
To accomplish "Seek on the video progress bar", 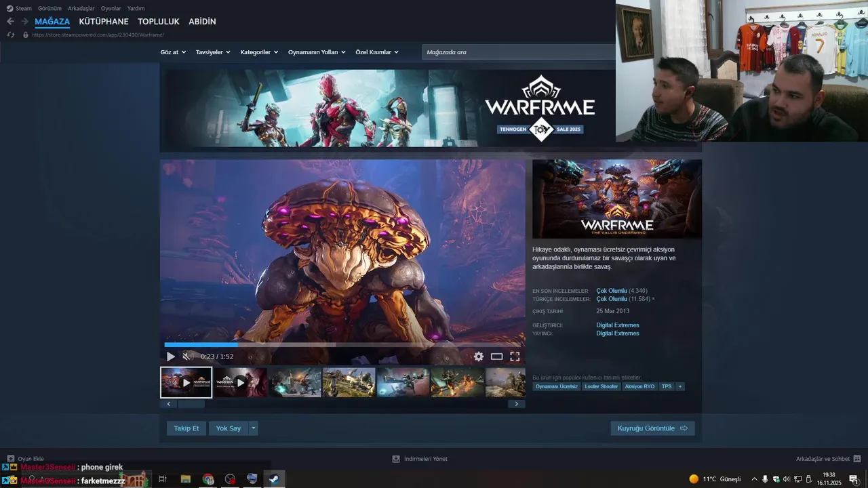I will [x=342, y=345].
